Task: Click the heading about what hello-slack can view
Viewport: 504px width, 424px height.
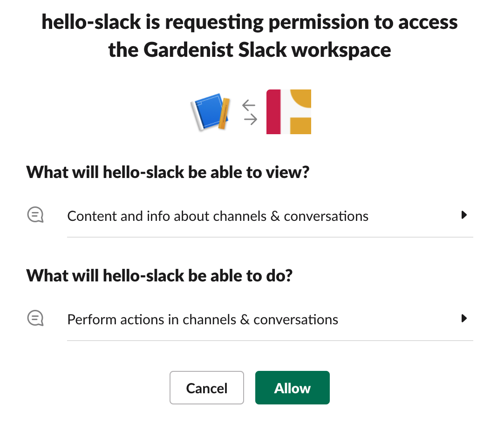Action: 168,172
